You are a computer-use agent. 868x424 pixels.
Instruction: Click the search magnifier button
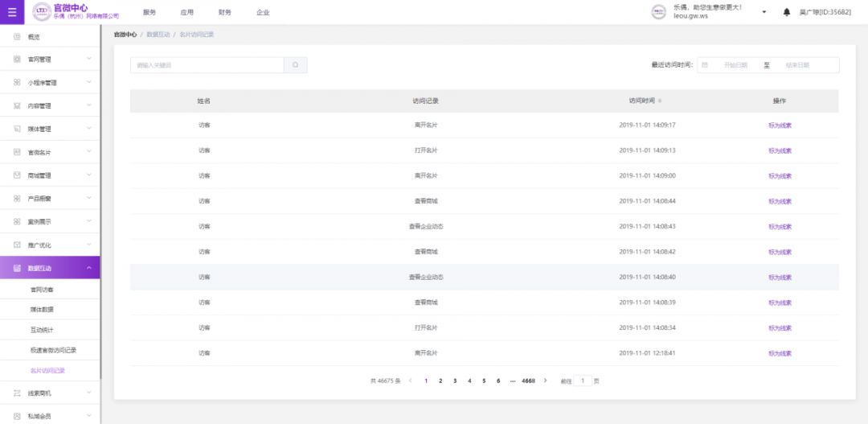click(295, 65)
